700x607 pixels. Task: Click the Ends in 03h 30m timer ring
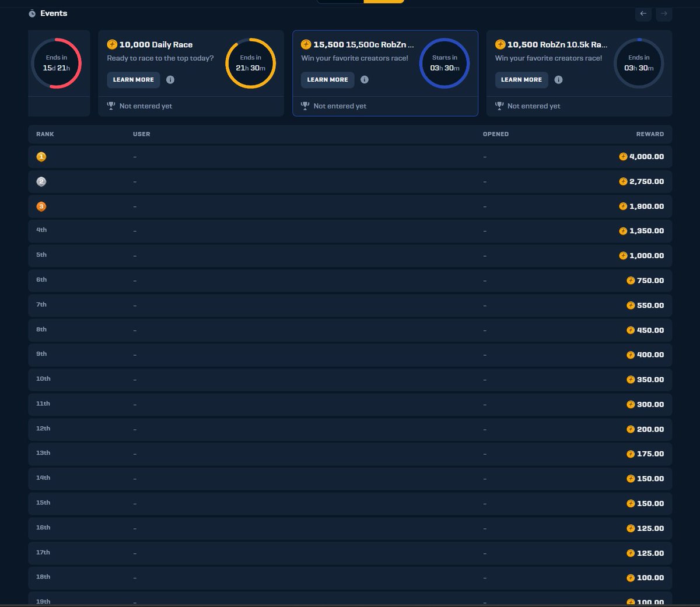pyautogui.click(x=639, y=63)
